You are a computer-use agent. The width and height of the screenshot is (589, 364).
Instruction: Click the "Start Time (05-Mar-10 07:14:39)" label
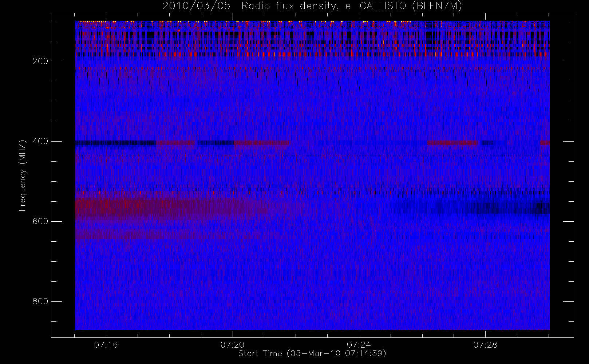pos(312,353)
